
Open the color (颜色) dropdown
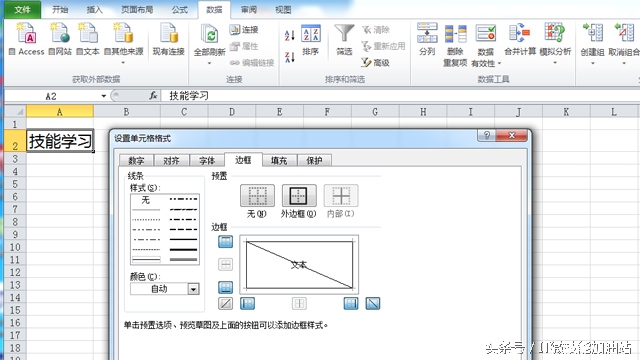tap(193, 289)
